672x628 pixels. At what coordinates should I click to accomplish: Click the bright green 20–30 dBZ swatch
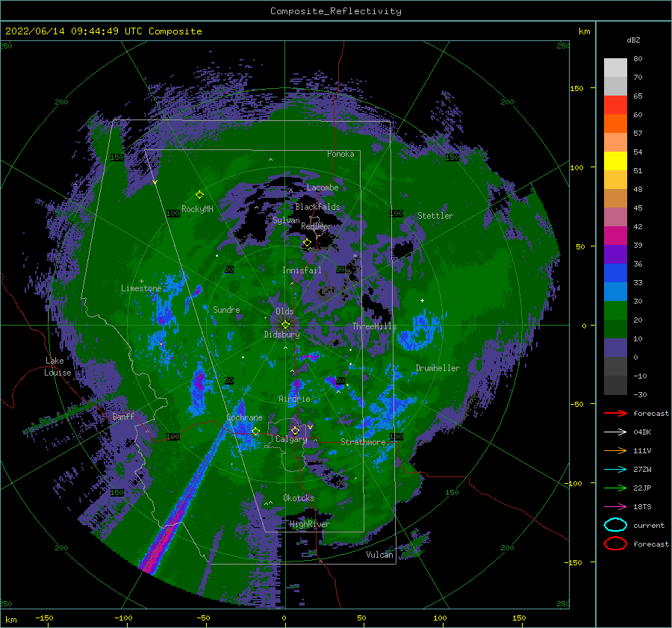tap(615, 311)
